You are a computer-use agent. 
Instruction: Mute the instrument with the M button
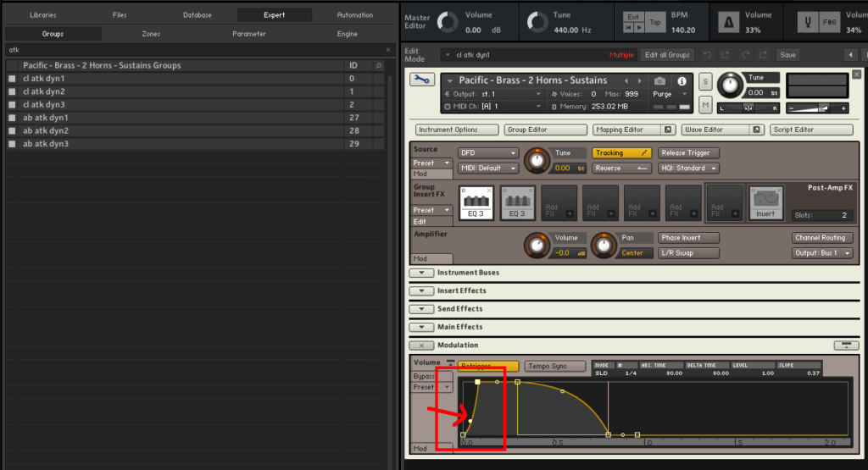click(x=705, y=104)
